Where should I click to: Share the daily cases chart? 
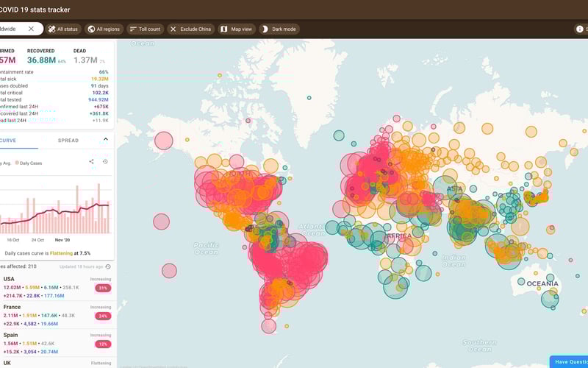(x=91, y=161)
